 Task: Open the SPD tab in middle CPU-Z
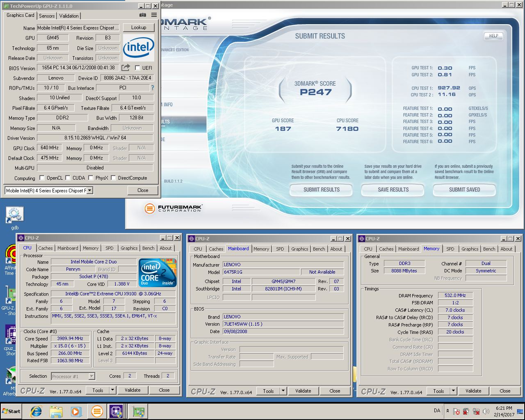[x=280, y=249]
